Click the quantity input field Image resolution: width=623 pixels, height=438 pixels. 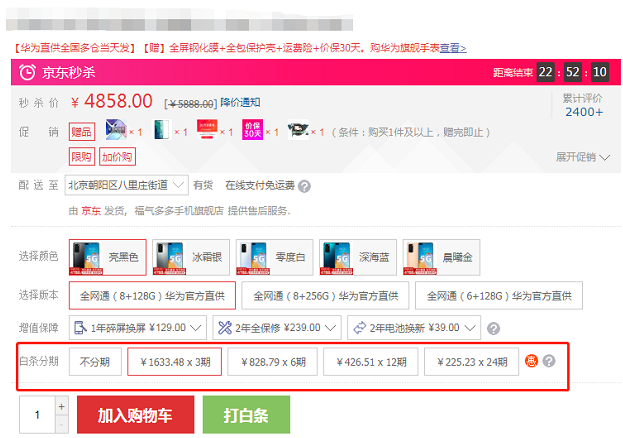click(37, 415)
